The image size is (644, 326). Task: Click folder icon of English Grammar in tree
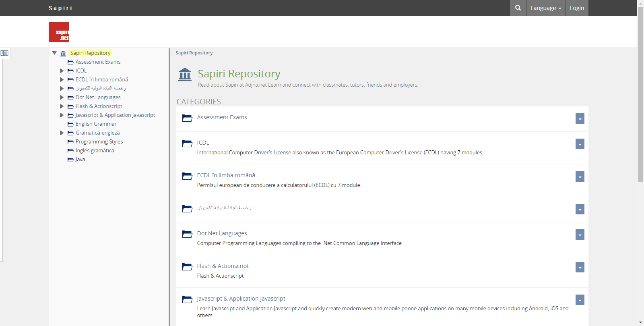(x=70, y=124)
